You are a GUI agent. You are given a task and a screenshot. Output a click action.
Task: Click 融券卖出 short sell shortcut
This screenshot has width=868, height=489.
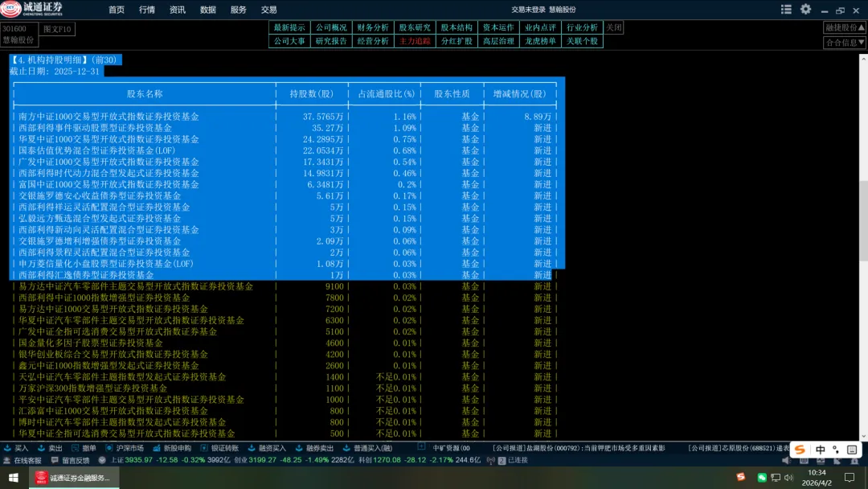pos(315,448)
